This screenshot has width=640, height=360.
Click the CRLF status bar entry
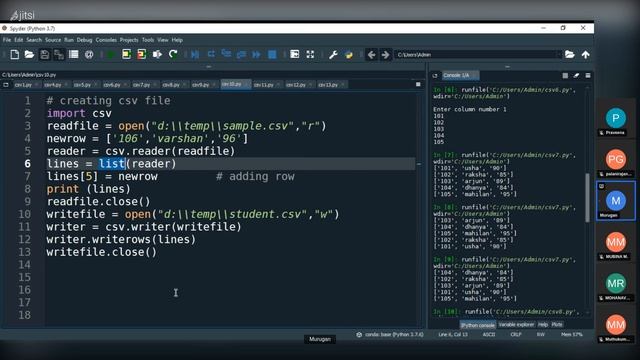tap(516, 335)
